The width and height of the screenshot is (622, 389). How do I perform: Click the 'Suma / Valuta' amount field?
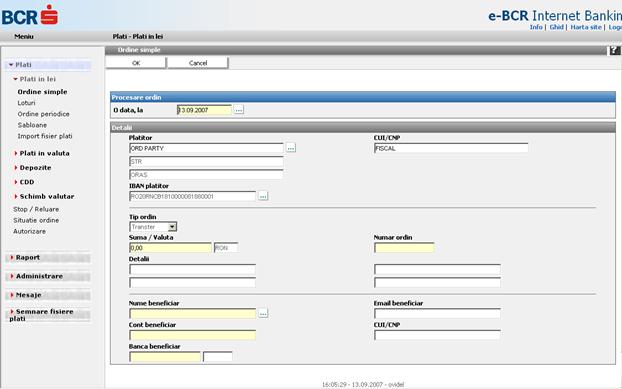171,248
